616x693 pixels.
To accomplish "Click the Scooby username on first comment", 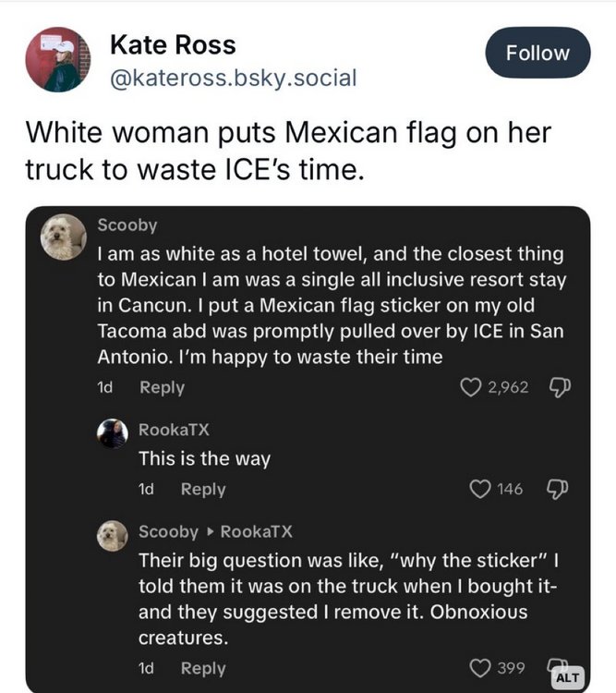I will tap(127, 225).
